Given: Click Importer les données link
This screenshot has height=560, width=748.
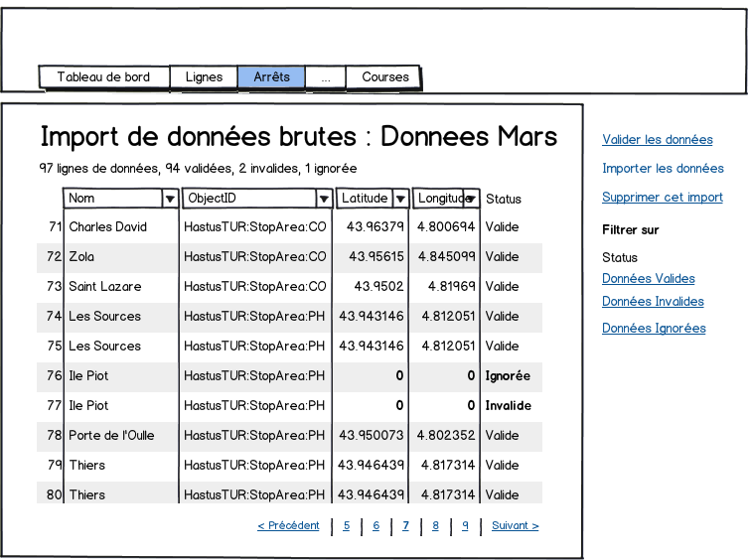Looking at the screenshot, I should (x=663, y=169).
